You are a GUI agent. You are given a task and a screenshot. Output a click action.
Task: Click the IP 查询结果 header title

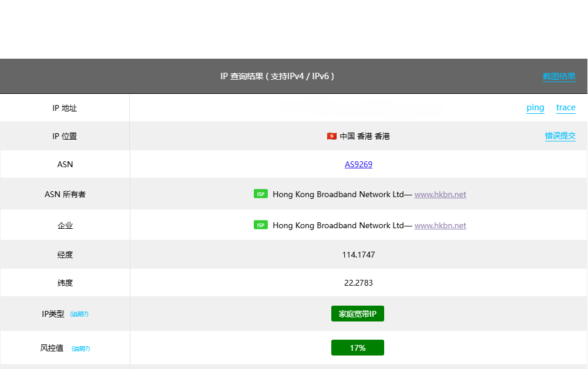click(277, 76)
